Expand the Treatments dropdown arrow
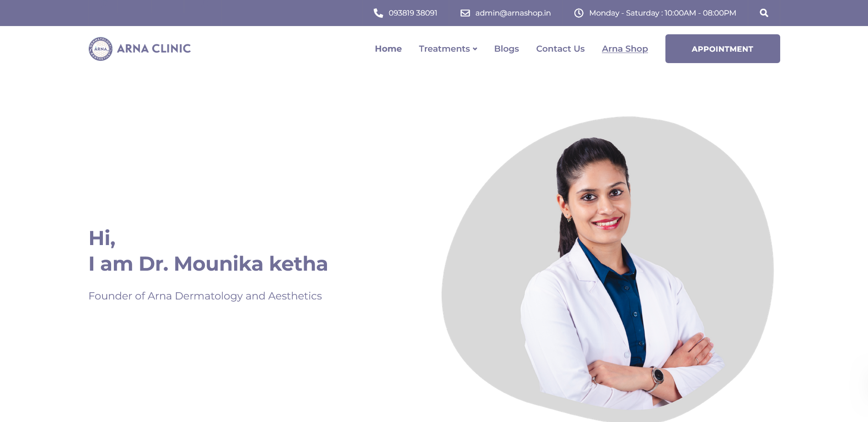Image resolution: width=868 pixels, height=422 pixels. click(x=475, y=49)
